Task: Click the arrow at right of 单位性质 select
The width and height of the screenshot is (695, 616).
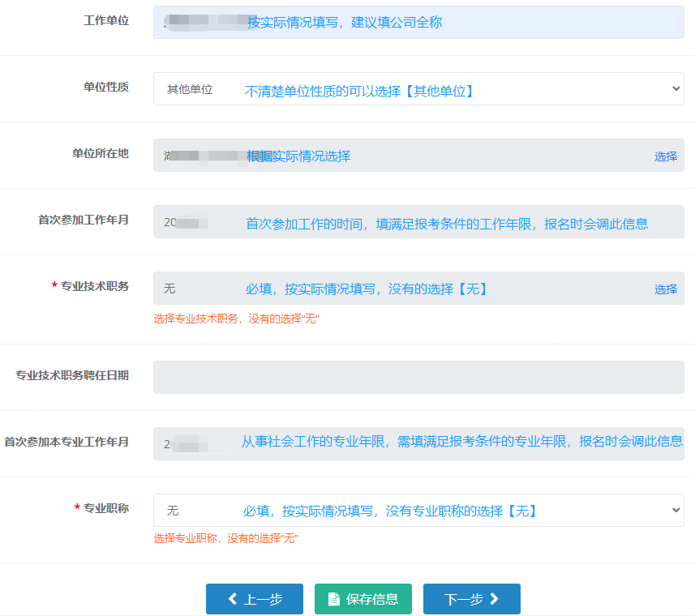Action: 676,89
